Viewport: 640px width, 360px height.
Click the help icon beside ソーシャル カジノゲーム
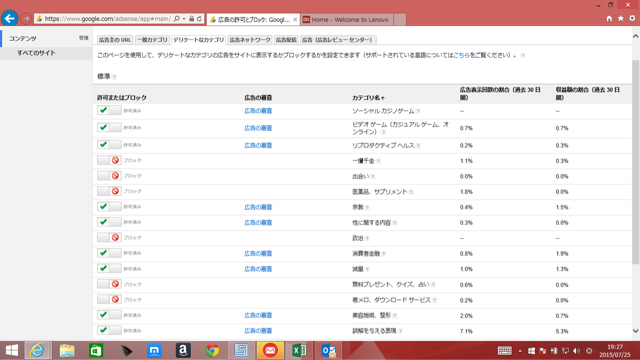pyautogui.click(x=418, y=111)
